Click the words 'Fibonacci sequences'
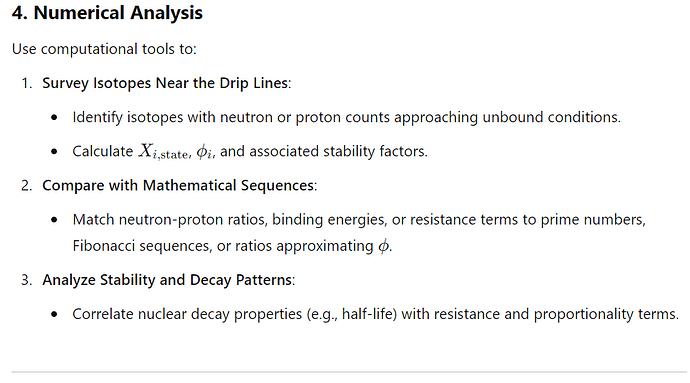Image resolution: width=690 pixels, height=383 pixels. point(141,246)
